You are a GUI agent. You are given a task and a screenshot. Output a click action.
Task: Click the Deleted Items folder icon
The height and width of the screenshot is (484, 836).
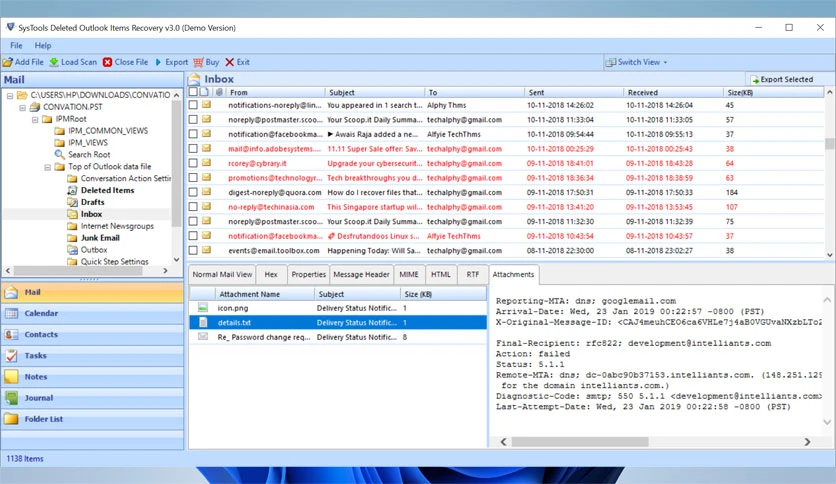pos(73,190)
